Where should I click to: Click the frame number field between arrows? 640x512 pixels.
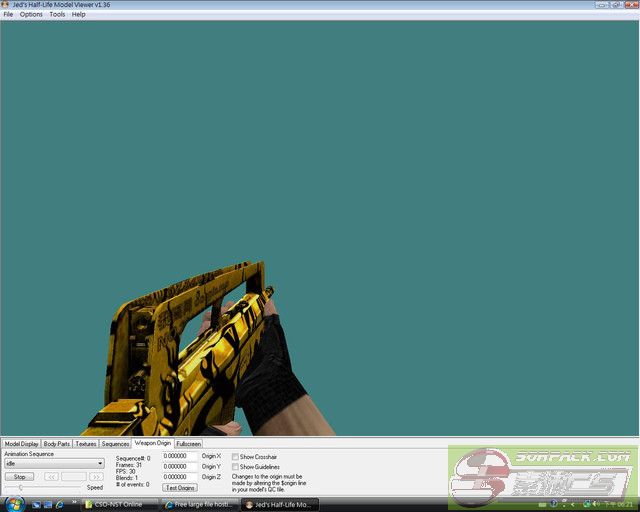[74, 477]
